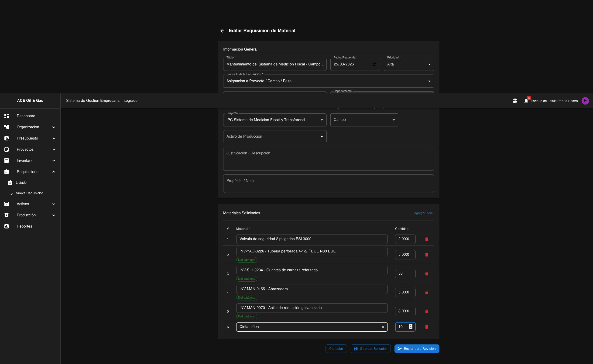The image size is (593, 364).
Task: Open the Campo dropdown
Action: 364,120
